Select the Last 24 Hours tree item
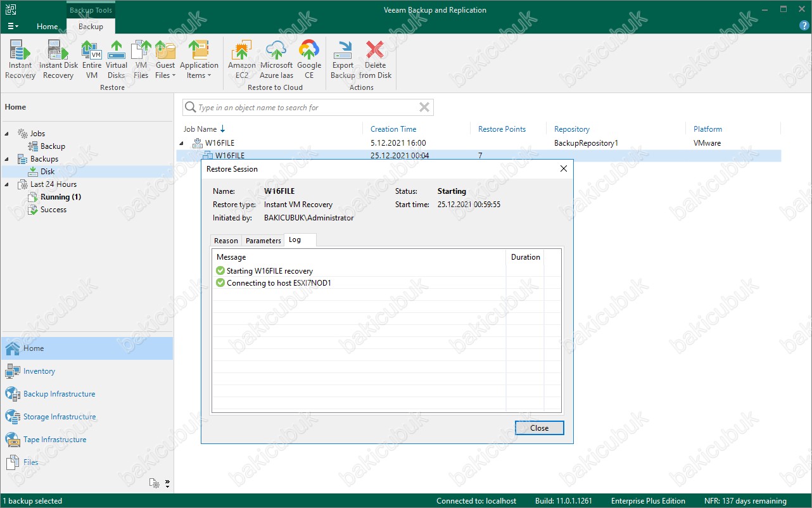 pyautogui.click(x=53, y=184)
